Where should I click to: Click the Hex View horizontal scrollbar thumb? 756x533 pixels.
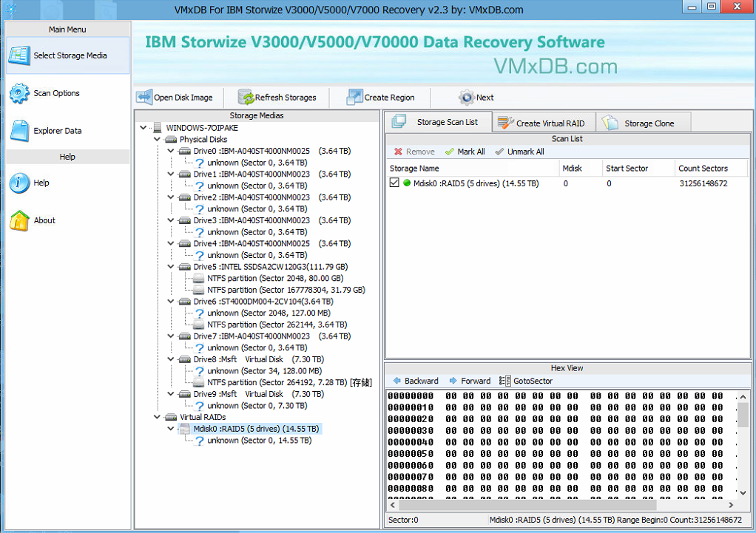point(527,505)
